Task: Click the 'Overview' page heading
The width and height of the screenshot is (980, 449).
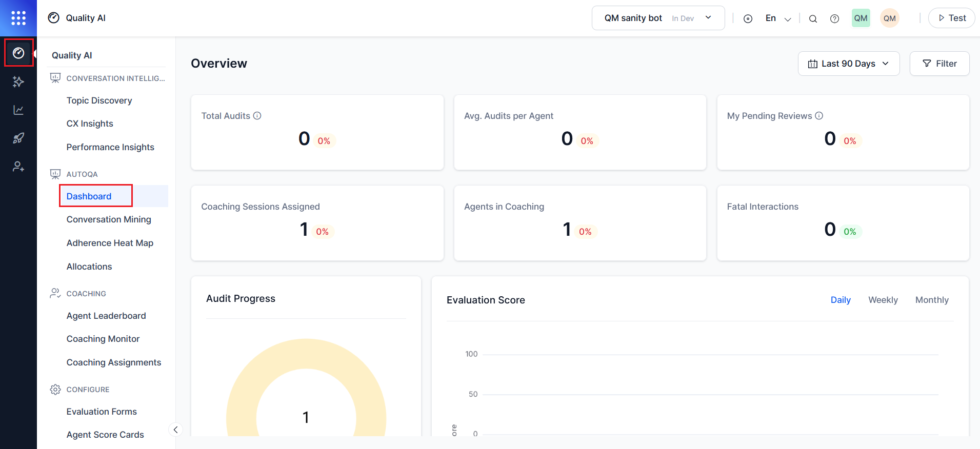Action: coord(219,64)
